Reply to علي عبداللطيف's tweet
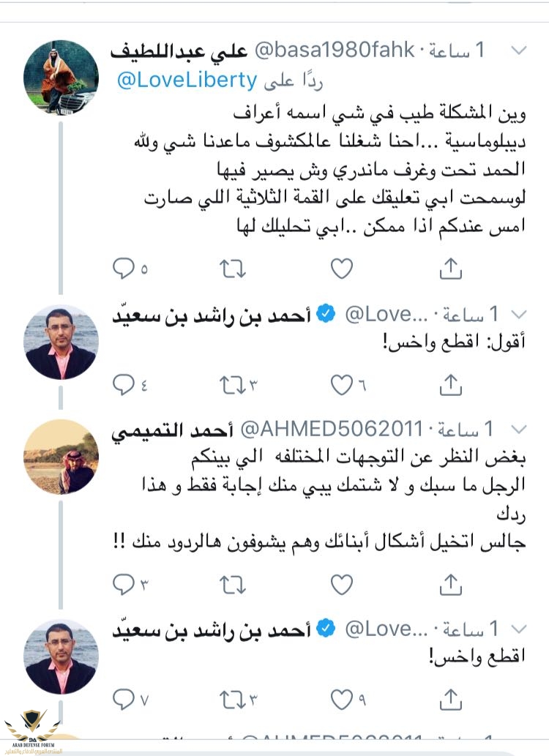Image resolution: width=549 pixels, height=756 pixels. pyautogui.click(x=123, y=270)
